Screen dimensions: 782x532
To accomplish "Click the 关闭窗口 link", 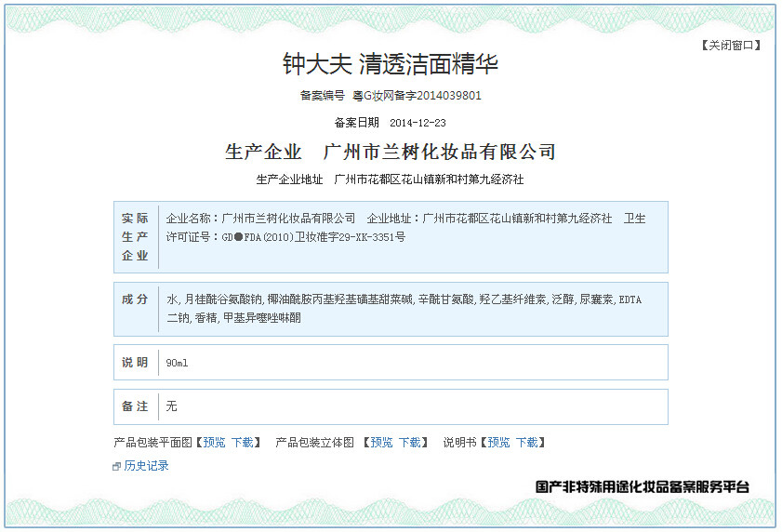I will [731, 46].
